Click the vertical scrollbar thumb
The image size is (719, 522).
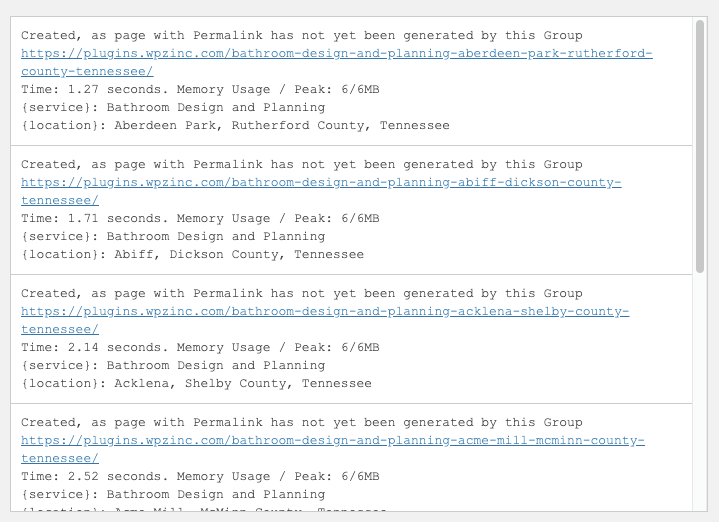click(x=700, y=146)
